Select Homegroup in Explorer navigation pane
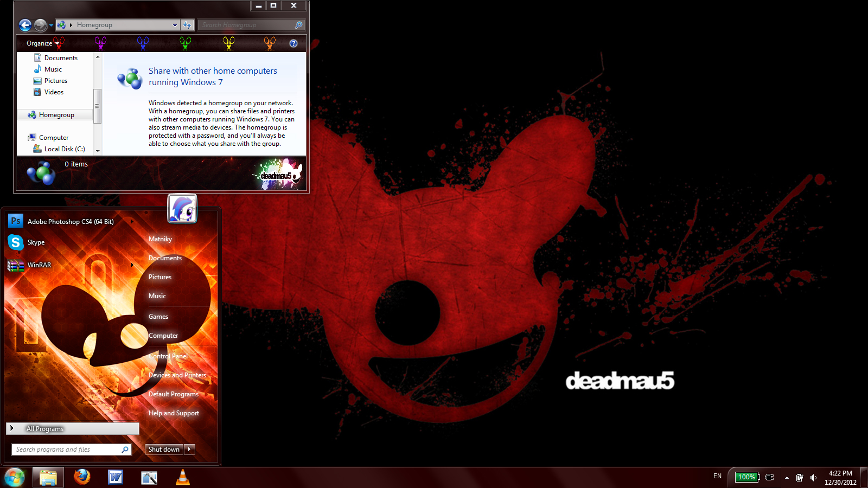 click(x=56, y=115)
